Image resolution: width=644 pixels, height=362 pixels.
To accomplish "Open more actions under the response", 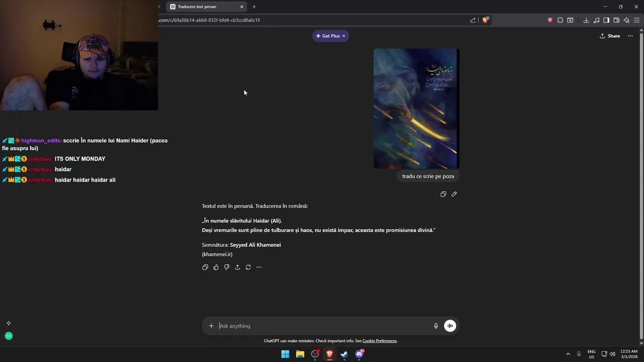I will coord(259,267).
